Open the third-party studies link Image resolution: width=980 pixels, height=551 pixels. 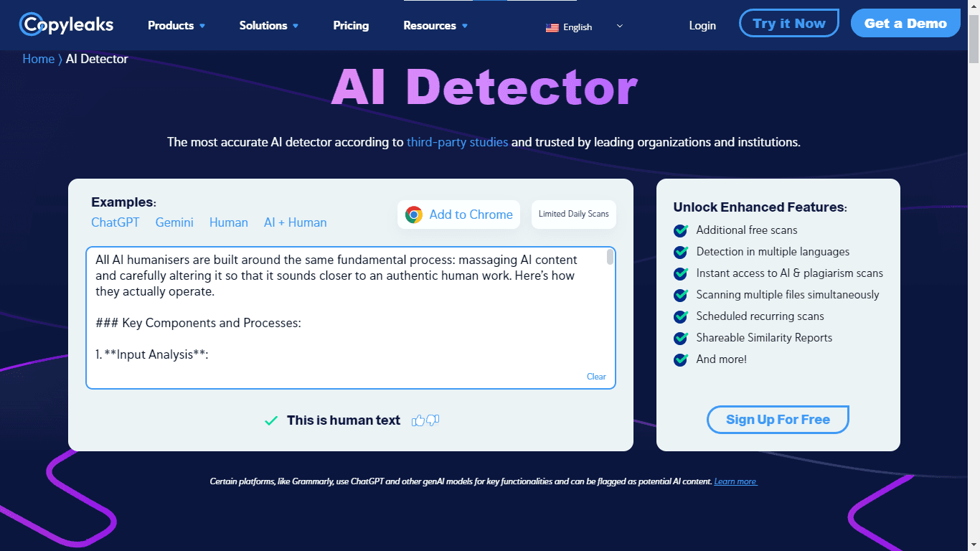click(457, 142)
